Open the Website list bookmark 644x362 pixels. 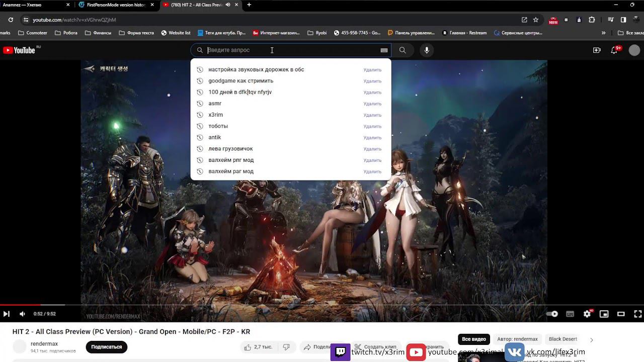coord(176,33)
